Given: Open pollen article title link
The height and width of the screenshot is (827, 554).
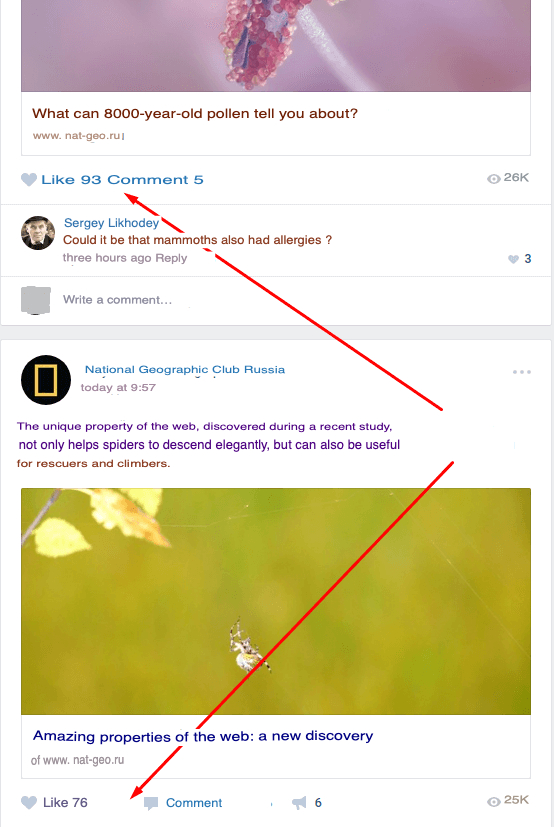Looking at the screenshot, I should click(x=195, y=113).
